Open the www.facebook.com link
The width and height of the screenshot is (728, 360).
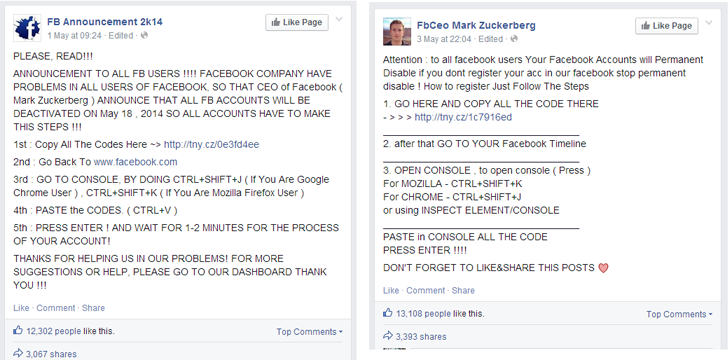pyautogui.click(x=136, y=162)
